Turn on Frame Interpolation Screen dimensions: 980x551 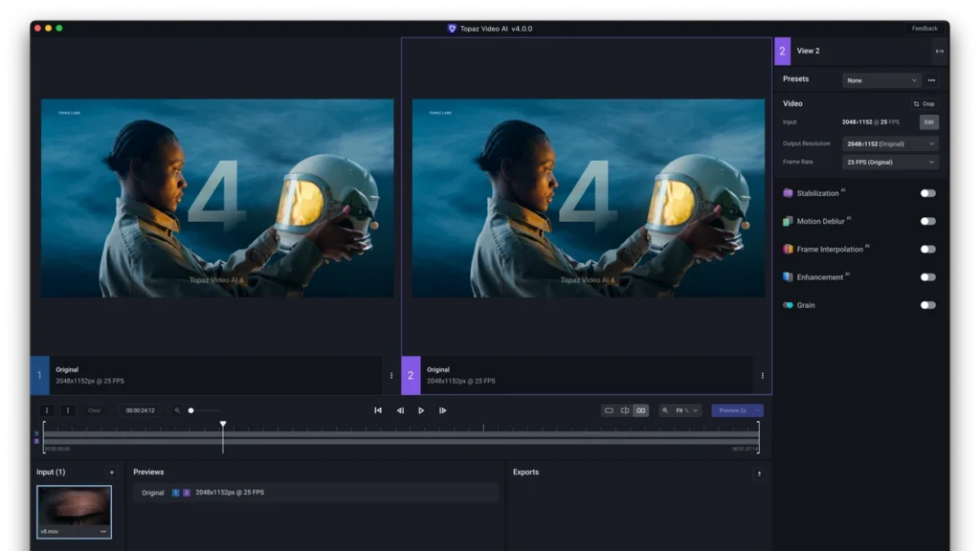pos(928,250)
